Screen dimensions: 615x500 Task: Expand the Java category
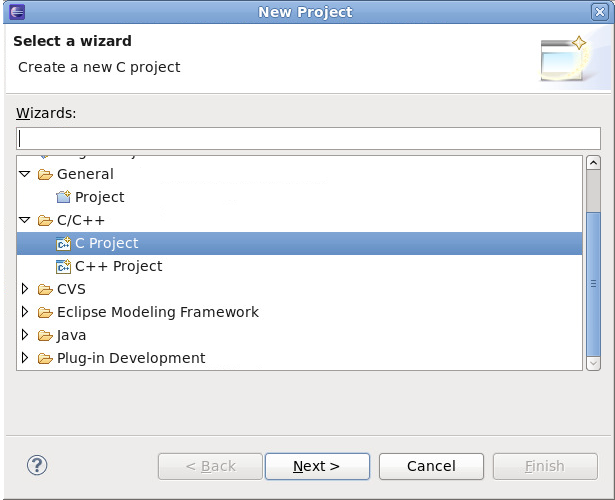tap(25, 335)
